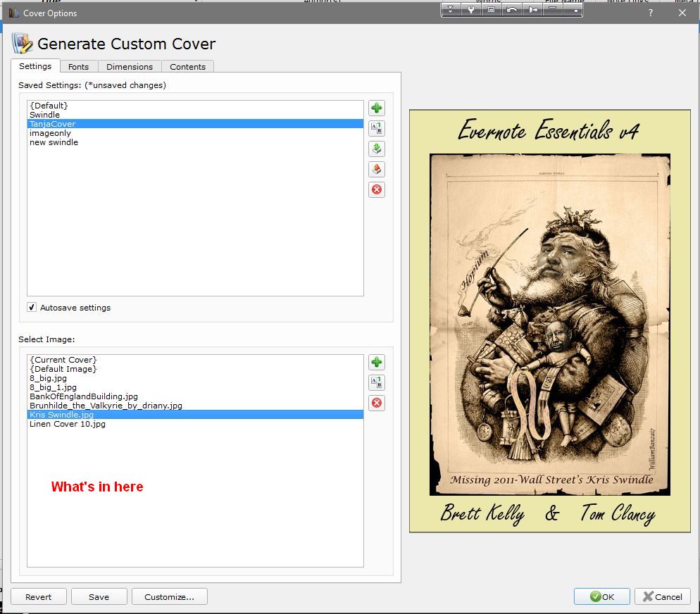Select the {Default} saved setting
Viewport: 700px width, 614px height.
tap(195, 106)
